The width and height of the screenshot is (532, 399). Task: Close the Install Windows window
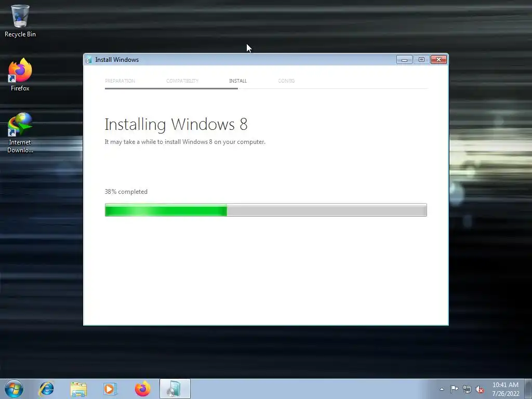(438, 60)
